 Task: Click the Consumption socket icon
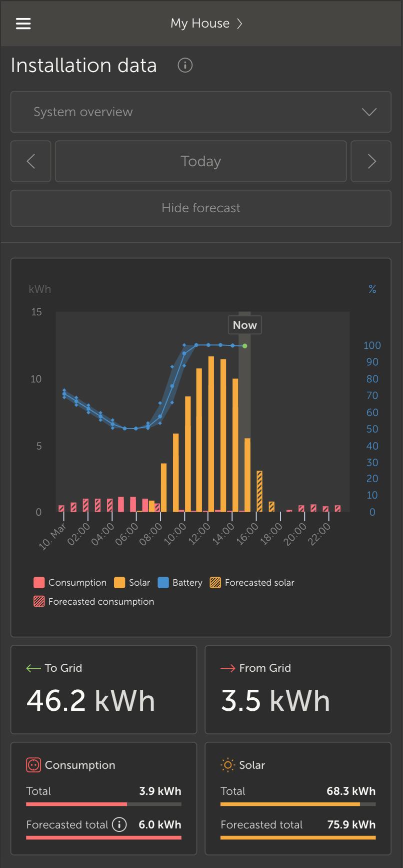(33, 765)
